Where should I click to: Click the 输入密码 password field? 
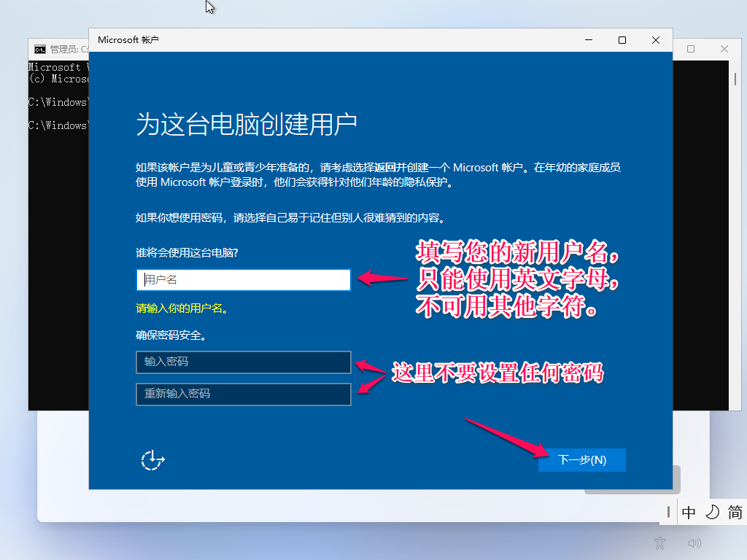tap(243, 362)
